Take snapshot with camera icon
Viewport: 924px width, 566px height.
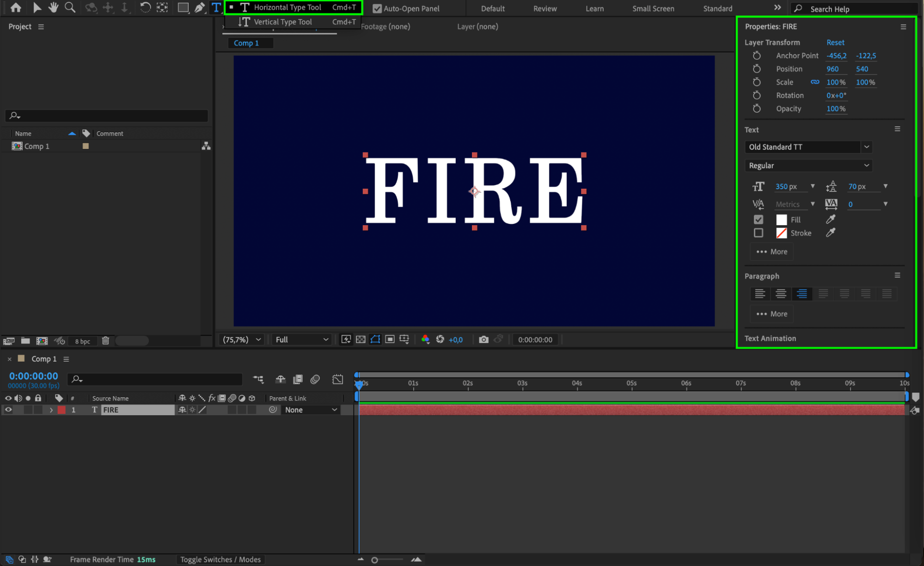coord(483,339)
